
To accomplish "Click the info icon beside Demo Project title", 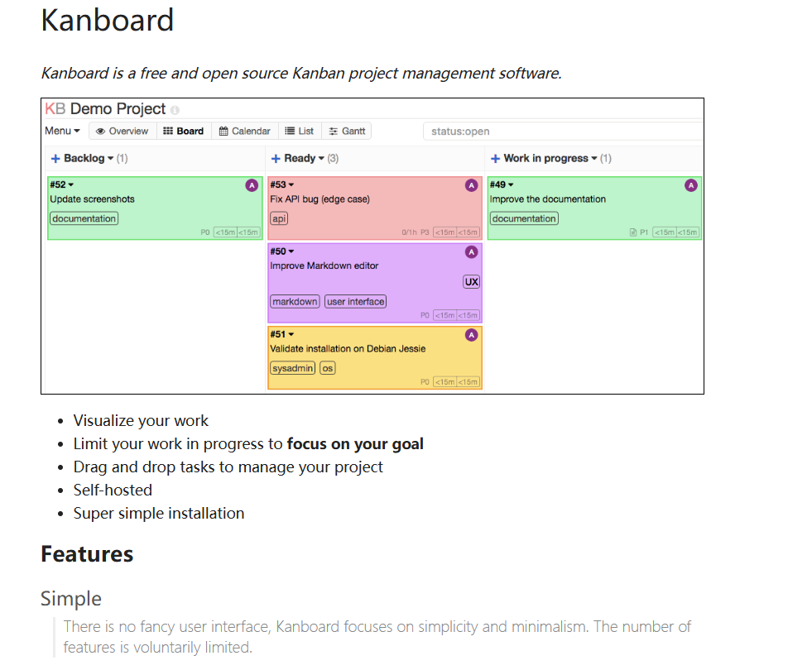I will coord(175,110).
